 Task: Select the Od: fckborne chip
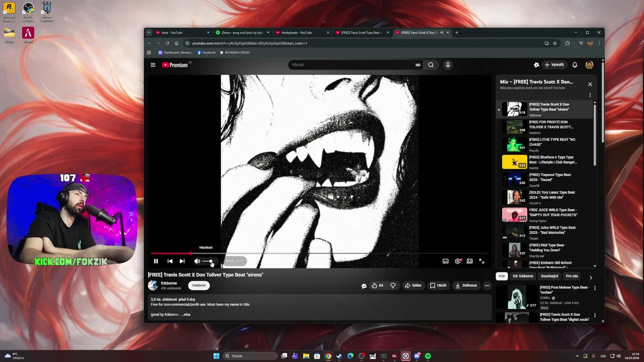click(x=523, y=276)
